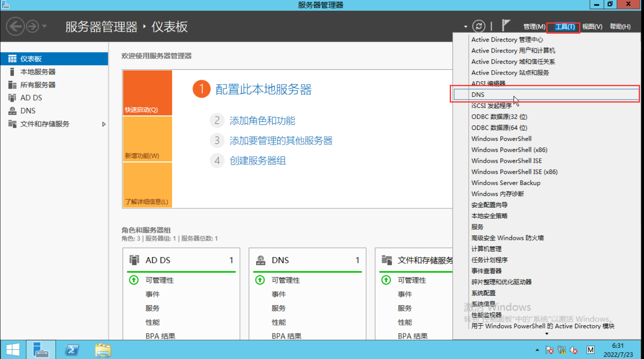The height and width of the screenshot is (359, 644).
Task: Open the notifications flag icon
Action: pos(506,26)
